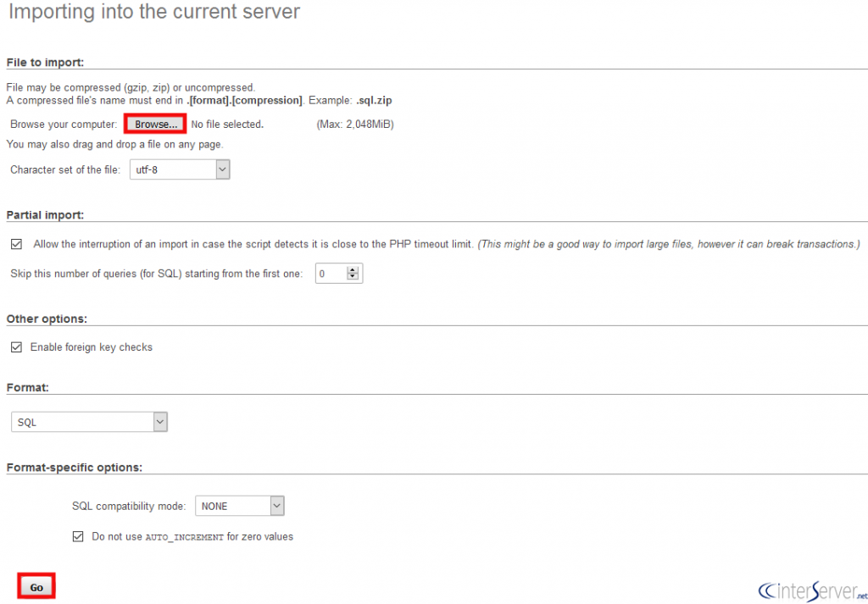Screen dimensions: 868x604
Task: Click the 'Importing into the current server' title
Action: (154, 11)
